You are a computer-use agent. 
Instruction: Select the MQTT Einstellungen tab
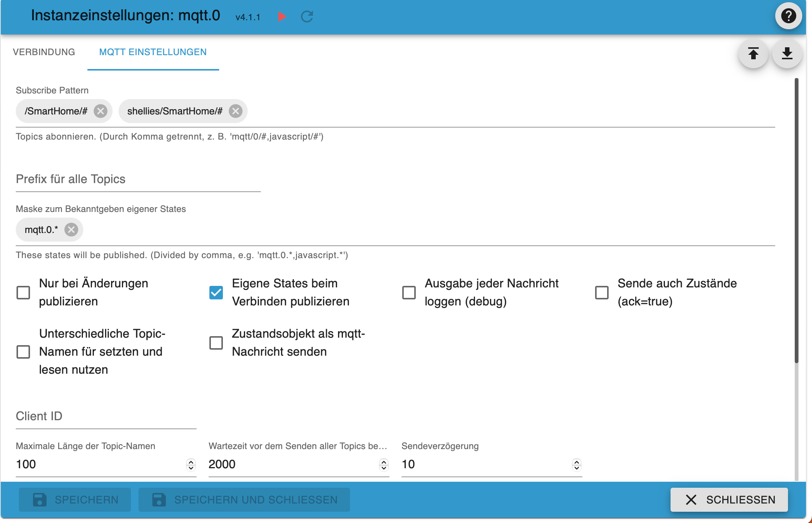(x=153, y=52)
